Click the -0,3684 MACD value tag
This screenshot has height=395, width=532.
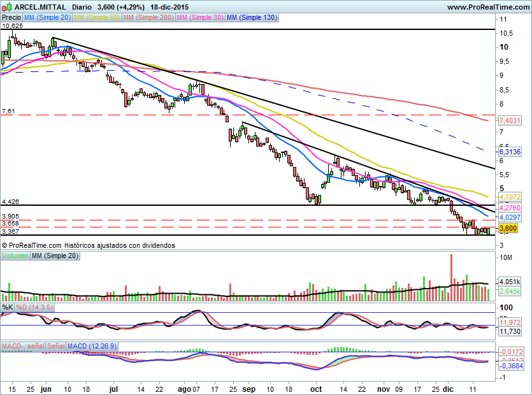510,366
